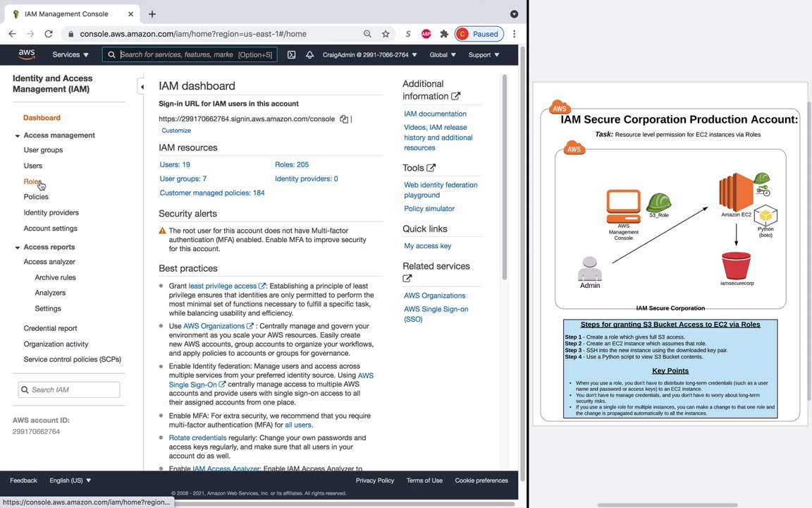
Task: Open the CraigAdmin account dropdown
Action: [370, 54]
